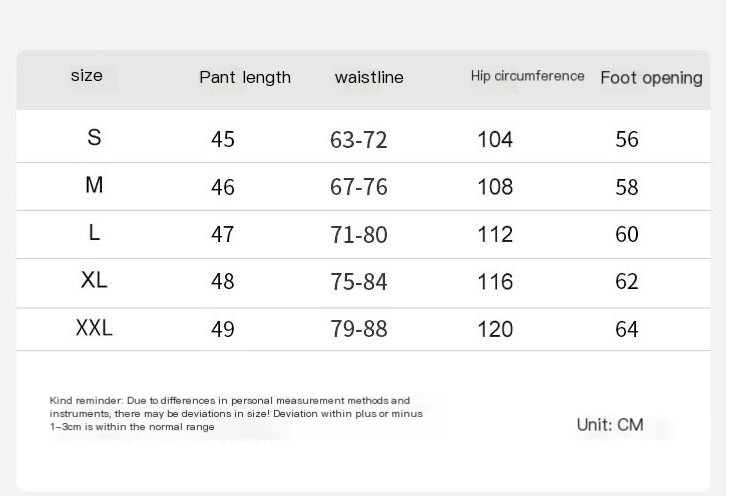Click the 'waistline' column header

[x=369, y=77]
